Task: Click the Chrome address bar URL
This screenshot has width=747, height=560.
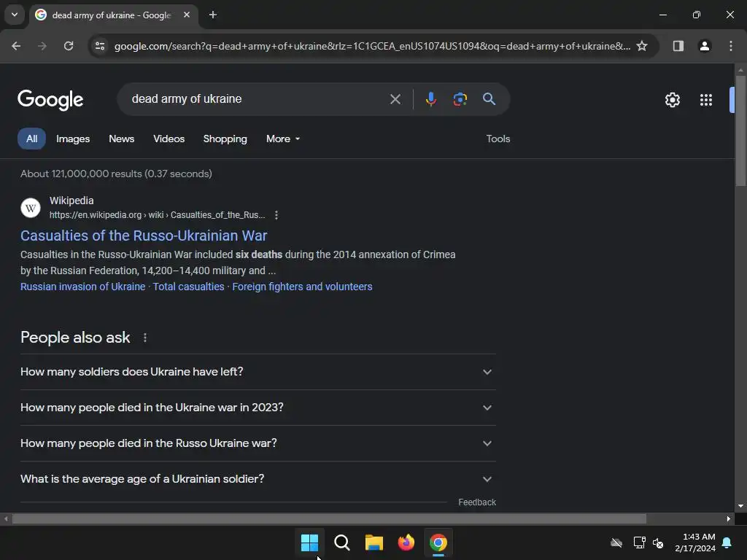Action: (x=372, y=46)
